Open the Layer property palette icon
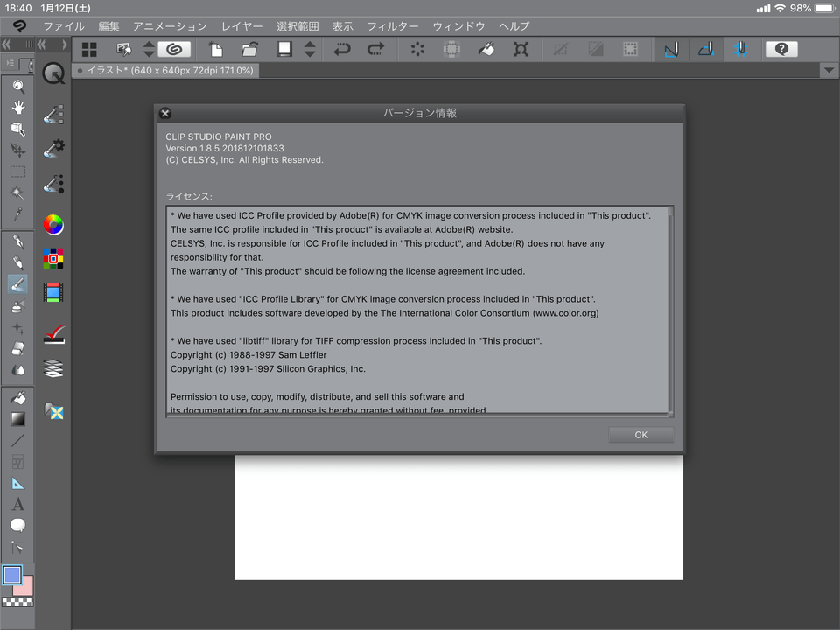Image resolution: width=840 pixels, height=630 pixels. [54, 333]
